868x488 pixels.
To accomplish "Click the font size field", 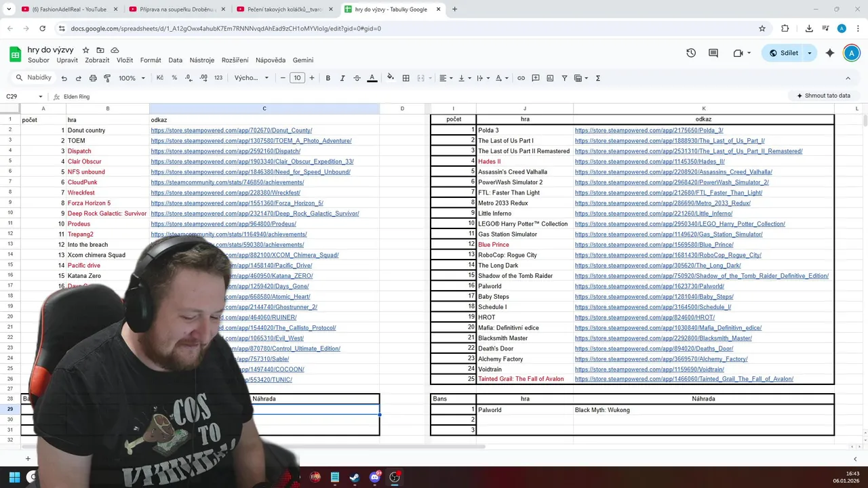I will [298, 78].
